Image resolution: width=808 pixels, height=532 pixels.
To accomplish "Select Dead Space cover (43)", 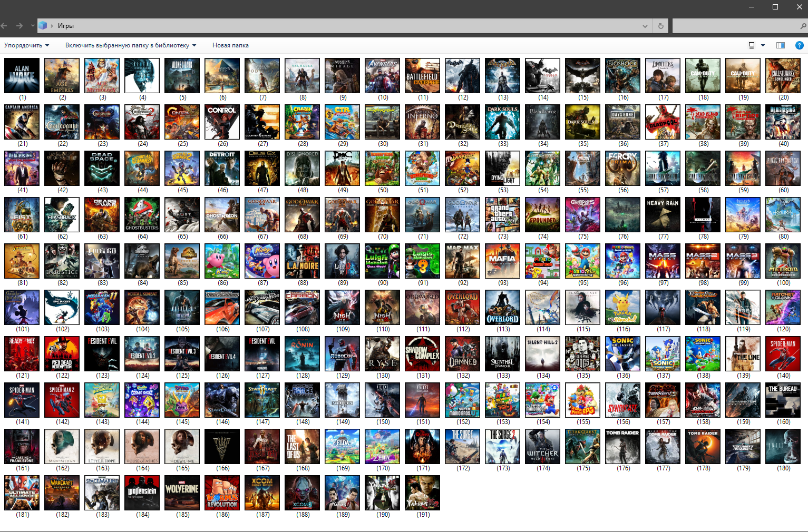I will pyautogui.click(x=102, y=169).
